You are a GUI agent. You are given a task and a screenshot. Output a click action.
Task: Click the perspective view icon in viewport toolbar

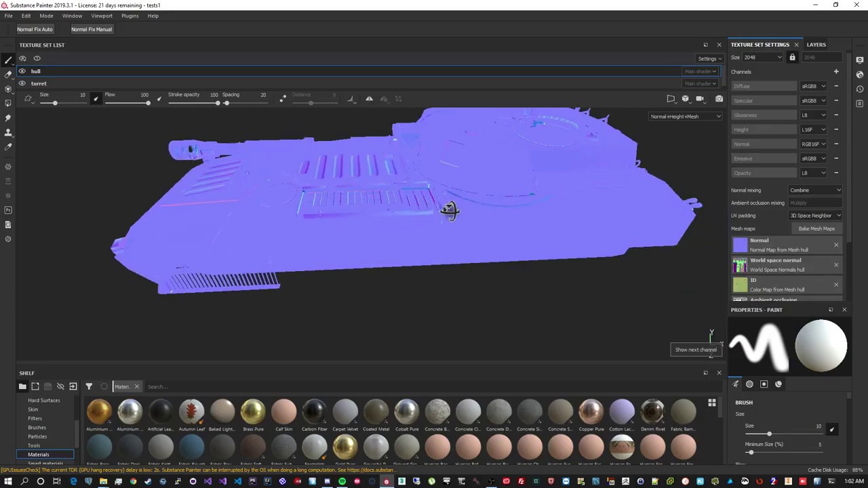(x=671, y=99)
